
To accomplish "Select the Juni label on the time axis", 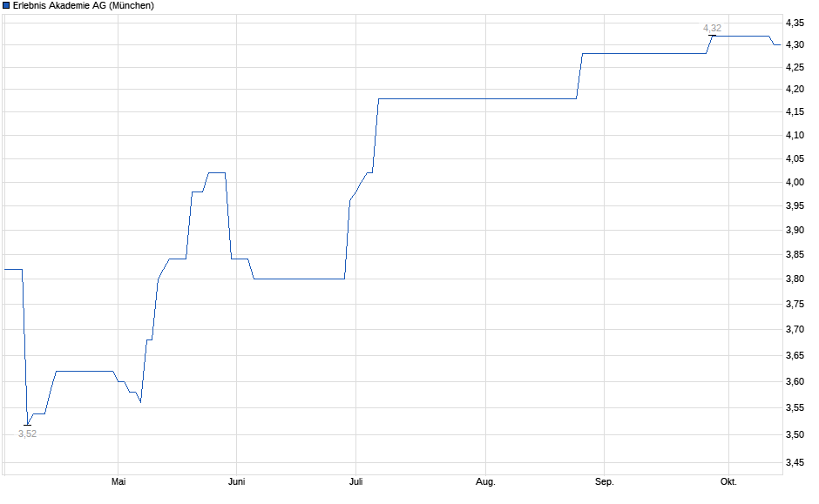I will click(x=235, y=481).
